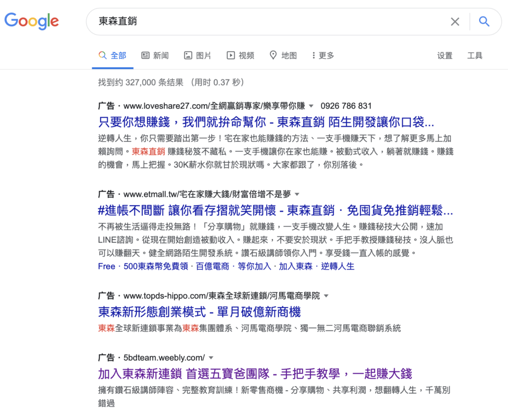Expand dropdown arrow next to 5bdteam.weebly.com URL
The width and height of the screenshot is (508, 420).
pos(211,358)
